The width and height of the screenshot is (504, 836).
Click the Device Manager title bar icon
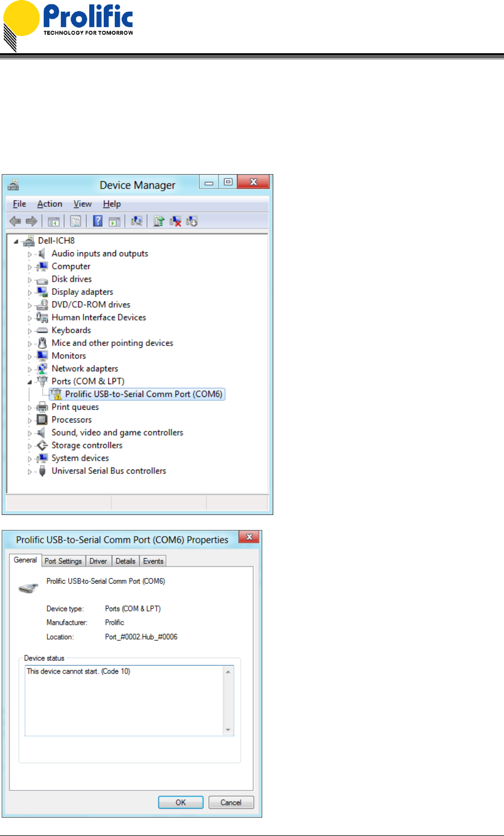click(x=13, y=185)
